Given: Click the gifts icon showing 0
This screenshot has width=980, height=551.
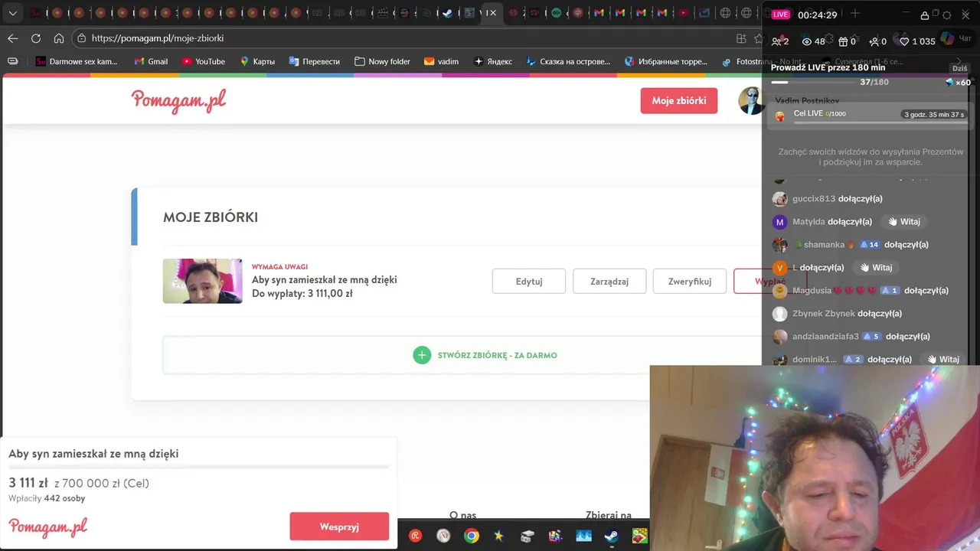Looking at the screenshot, I should tap(843, 41).
